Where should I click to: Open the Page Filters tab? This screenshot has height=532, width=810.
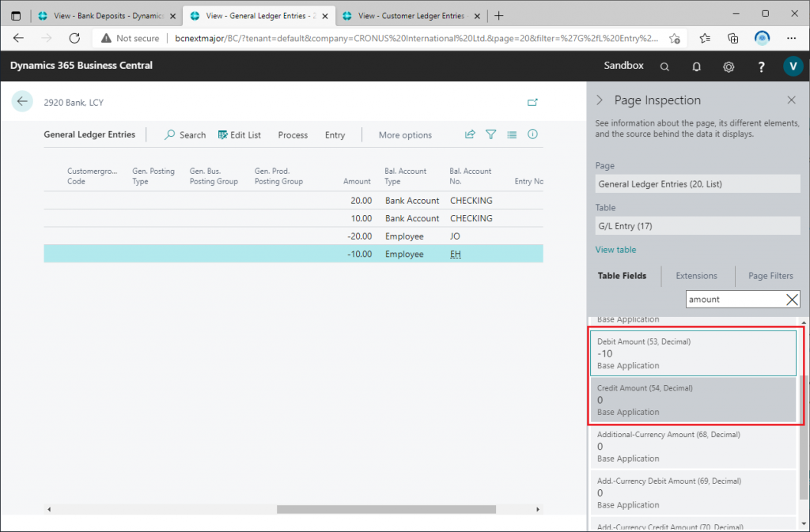(770, 276)
